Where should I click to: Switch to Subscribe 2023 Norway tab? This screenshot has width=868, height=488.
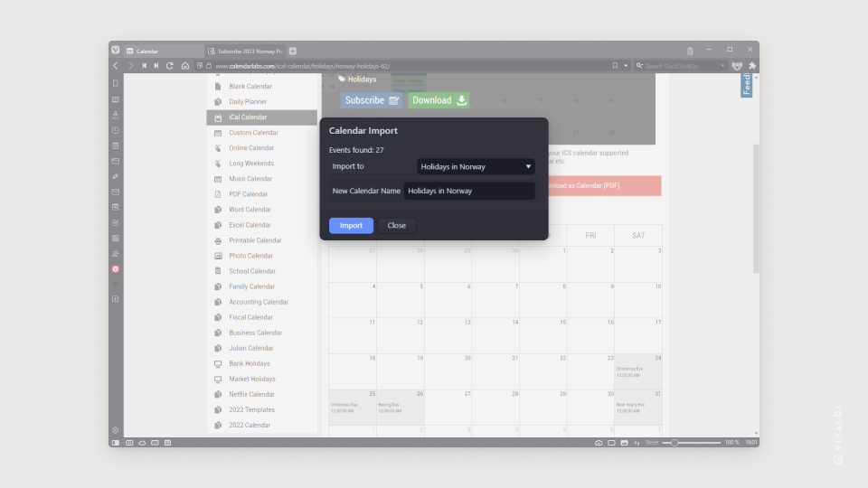tap(245, 51)
